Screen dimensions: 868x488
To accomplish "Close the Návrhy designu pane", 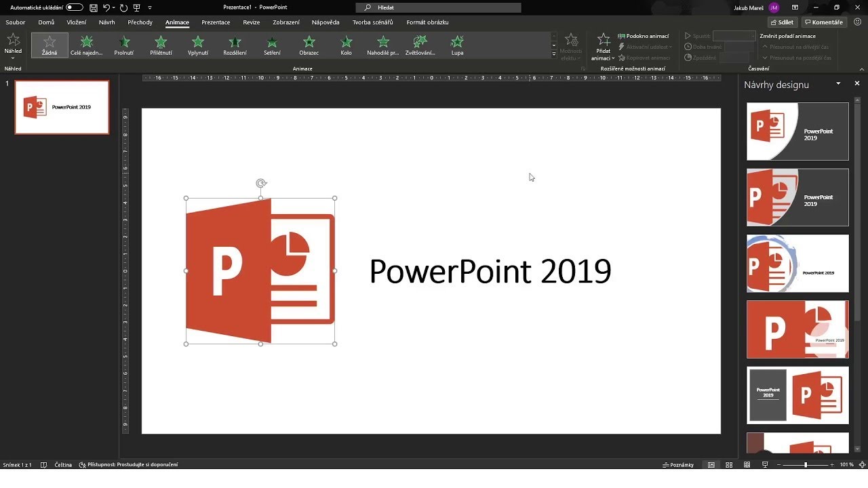I will [x=857, y=84].
